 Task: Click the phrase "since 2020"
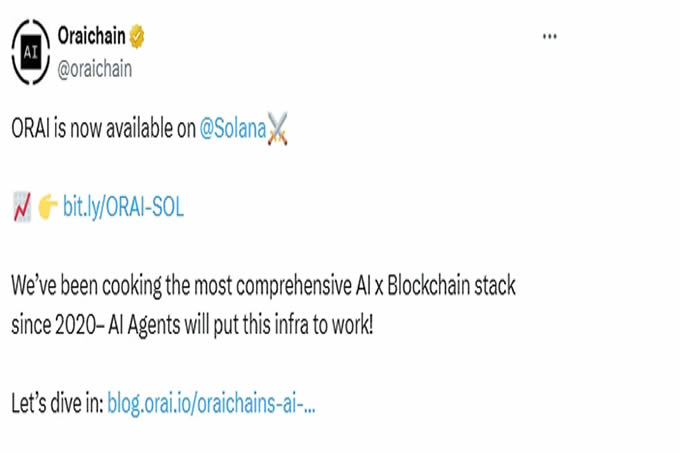pos(46,326)
